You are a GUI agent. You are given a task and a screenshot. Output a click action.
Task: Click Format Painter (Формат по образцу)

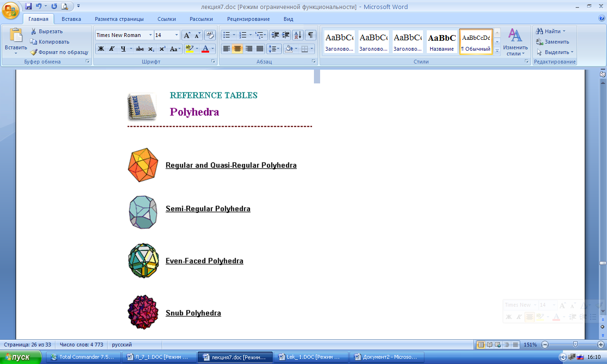[x=59, y=52]
